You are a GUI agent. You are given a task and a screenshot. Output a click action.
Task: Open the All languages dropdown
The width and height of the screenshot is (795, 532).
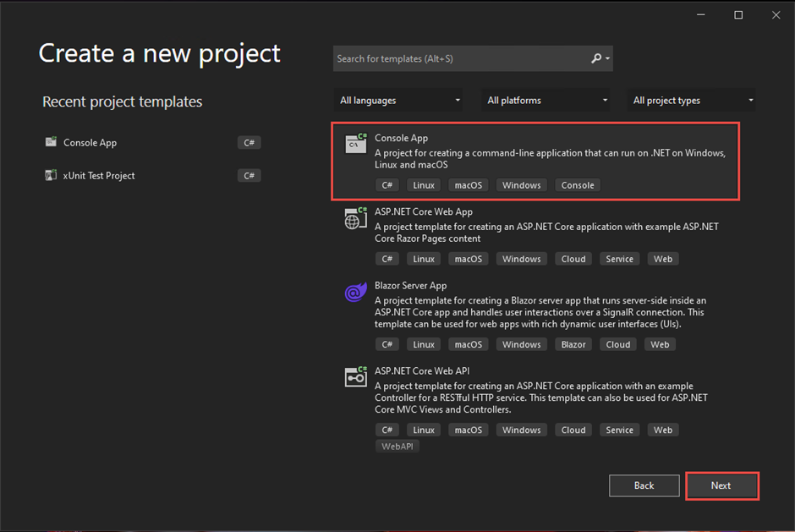(399, 101)
